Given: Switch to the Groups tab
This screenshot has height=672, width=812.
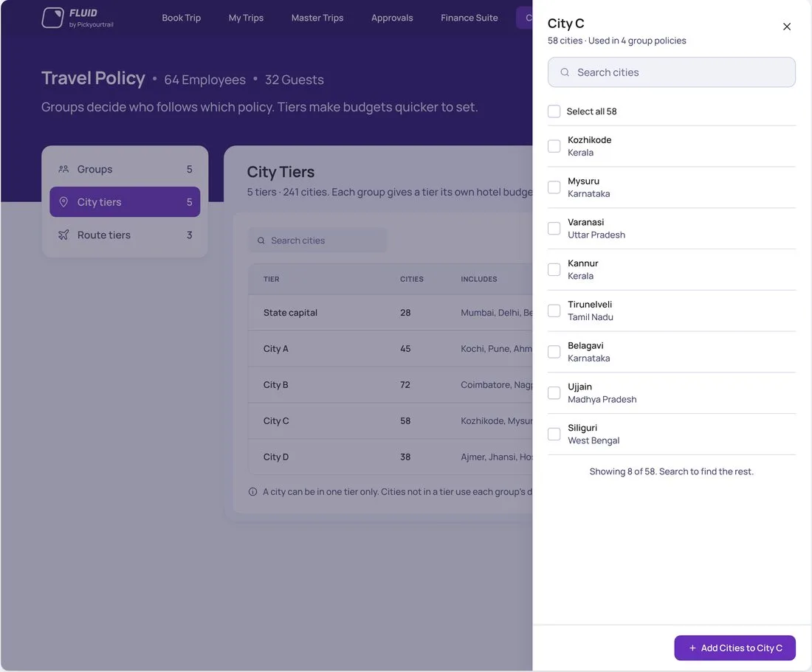Looking at the screenshot, I should pyautogui.click(x=125, y=169).
